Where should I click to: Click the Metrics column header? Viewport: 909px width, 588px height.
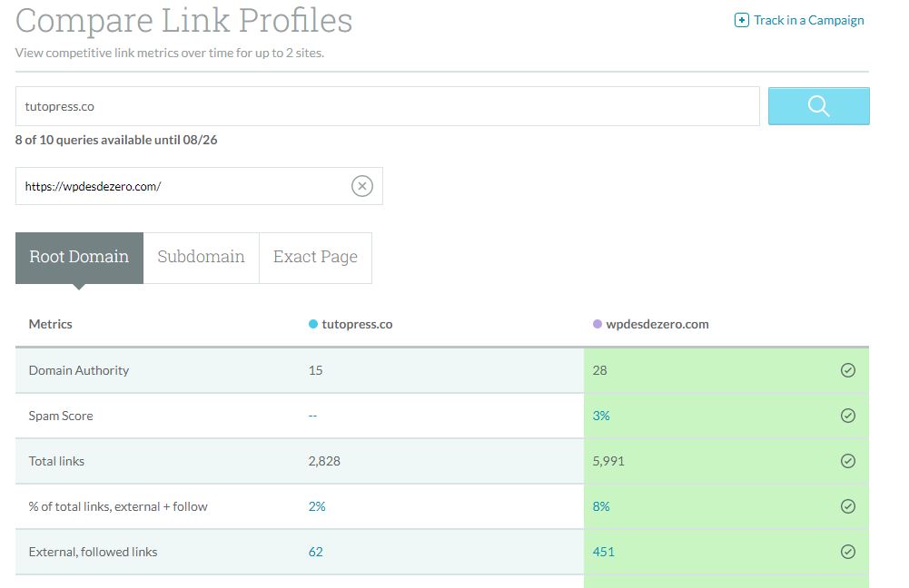click(51, 324)
